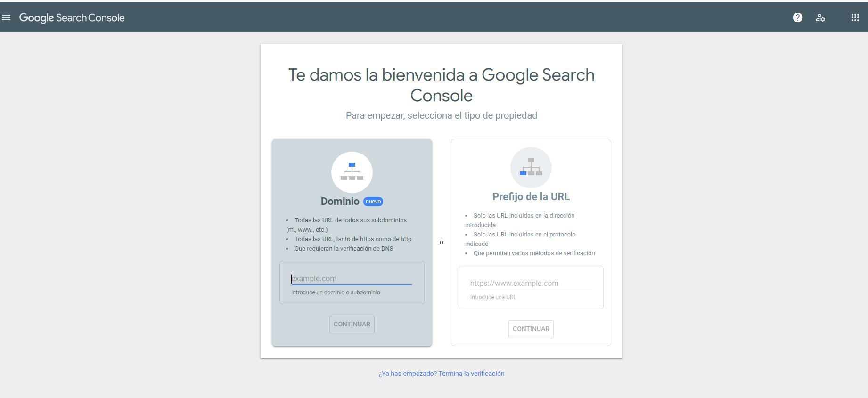Click CONTINUAR under the URL prefix field
The height and width of the screenshot is (398, 868).
[x=531, y=329]
